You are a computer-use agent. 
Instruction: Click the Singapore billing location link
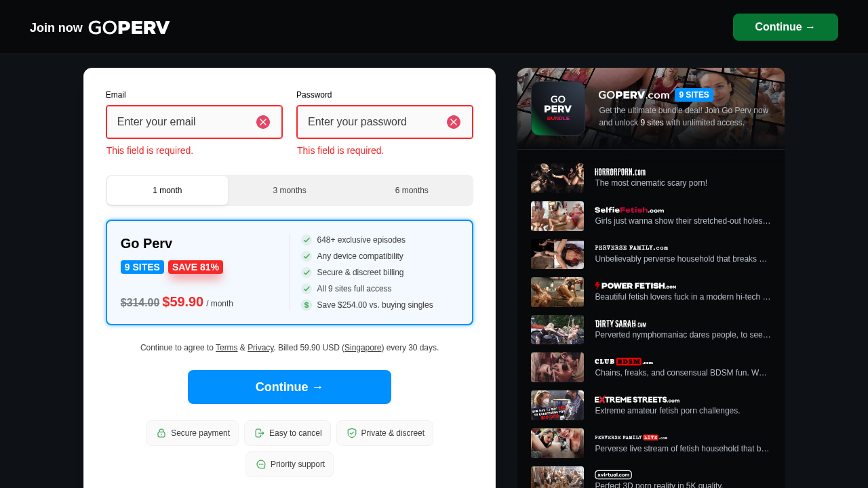coord(363,348)
